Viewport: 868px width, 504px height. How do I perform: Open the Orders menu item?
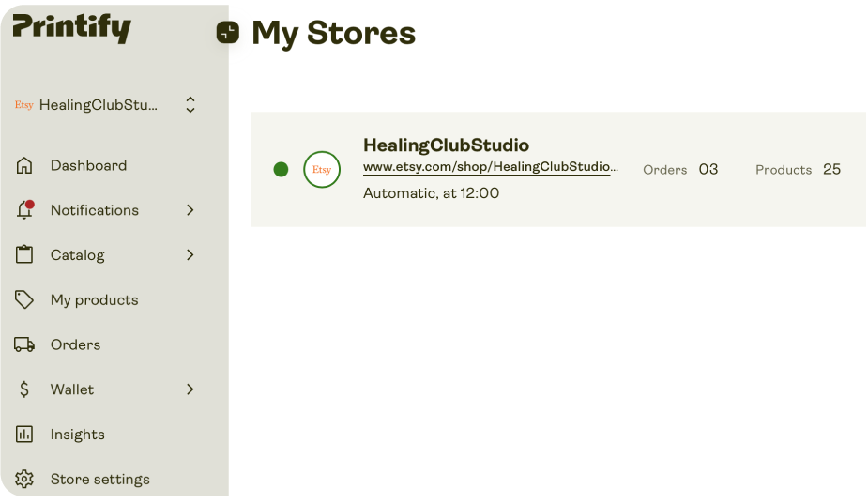(76, 344)
